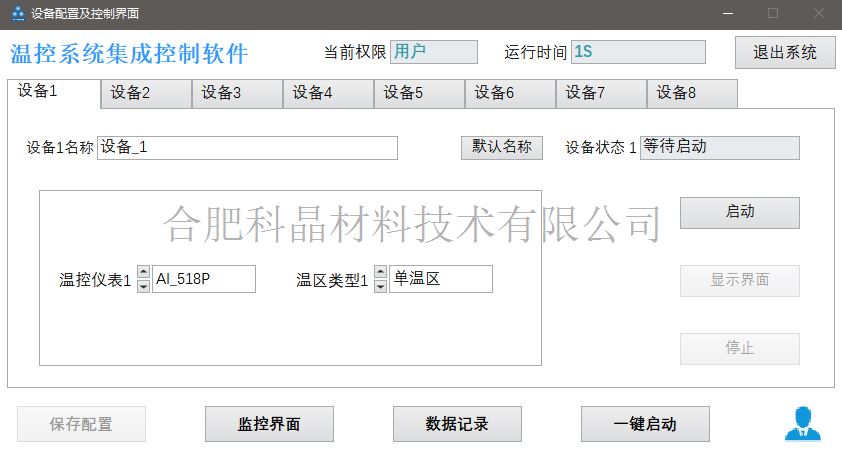
Task: Minimize the 设备配置及控制界面 window
Action: point(728,13)
